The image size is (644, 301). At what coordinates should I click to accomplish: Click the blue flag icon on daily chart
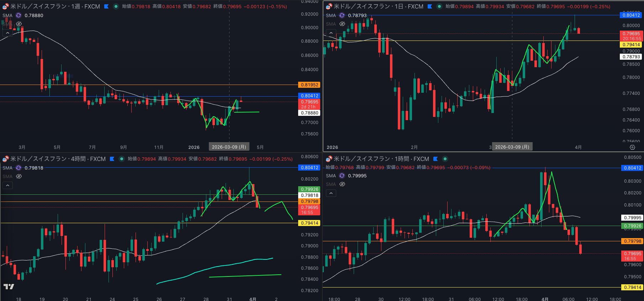pos(430,6)
